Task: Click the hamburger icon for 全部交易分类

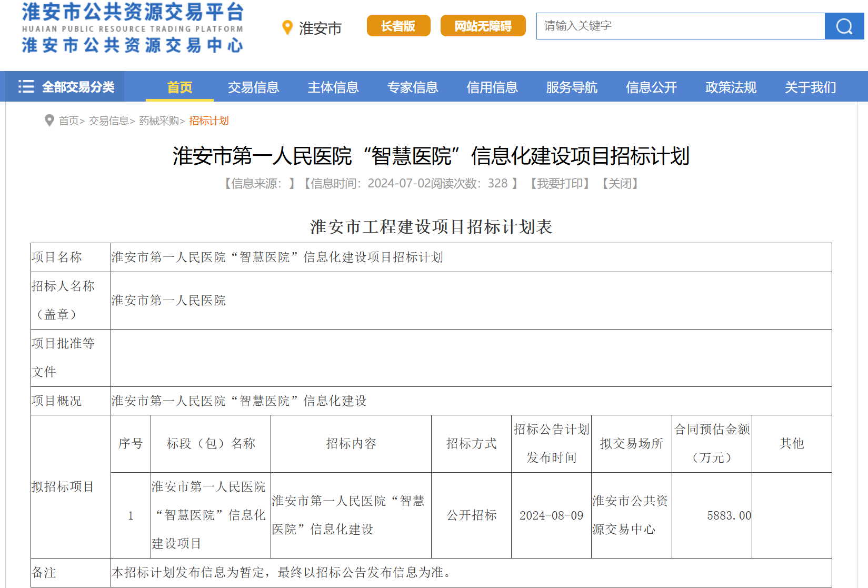Action: pyautogui.click(x=26, y=86)
